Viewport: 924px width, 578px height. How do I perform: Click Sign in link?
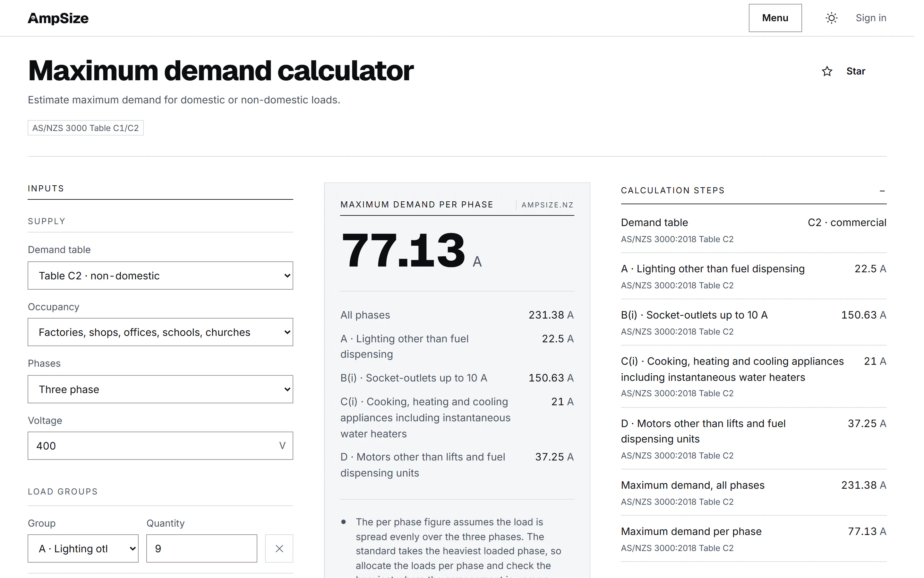coord(870,18)
